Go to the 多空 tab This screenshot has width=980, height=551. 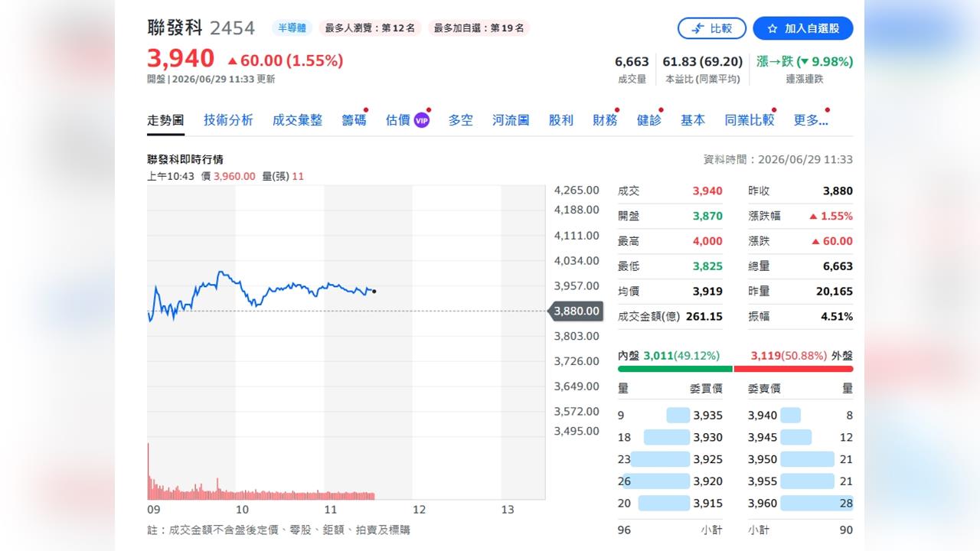[460, 120]
